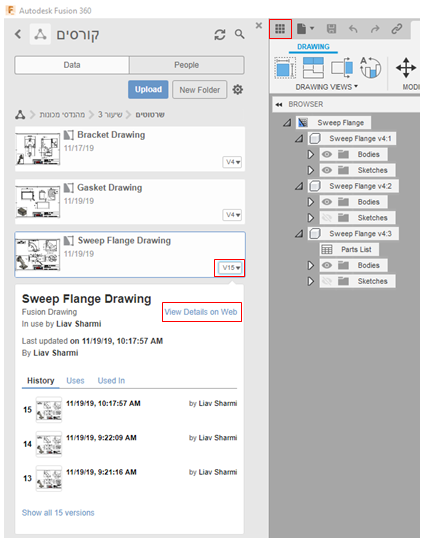Viewport: 425px width, 543px height.
Task: Search the data panel
Action: (239, 34)
